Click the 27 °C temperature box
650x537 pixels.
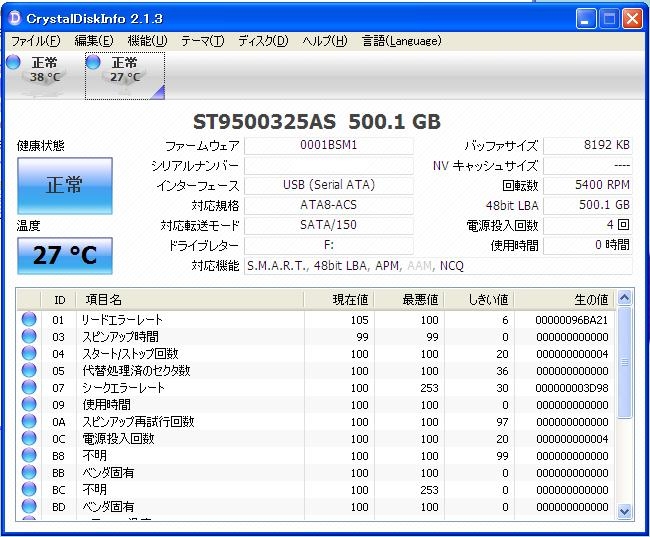[65, 255]
